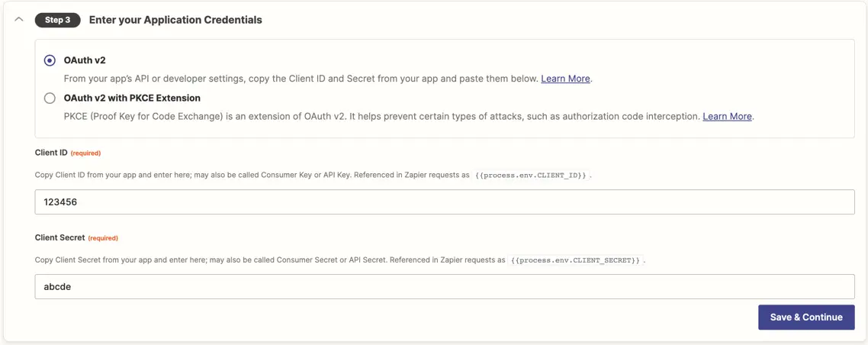The width and height of the screenshot is (868, 345).
Task: Click the {{process.env.CLIENT_SECRET}} code snippet
Action: coord(577,260)
